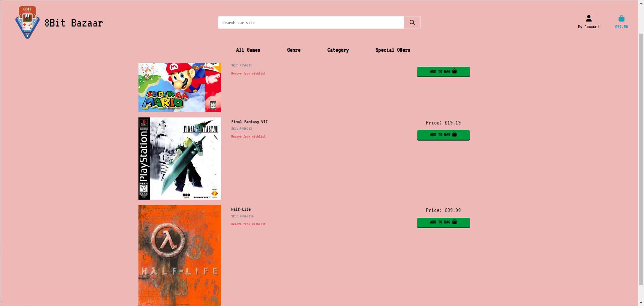Open the Special Offers menu
Screen dimensions: 644x306
click(393, 50)
